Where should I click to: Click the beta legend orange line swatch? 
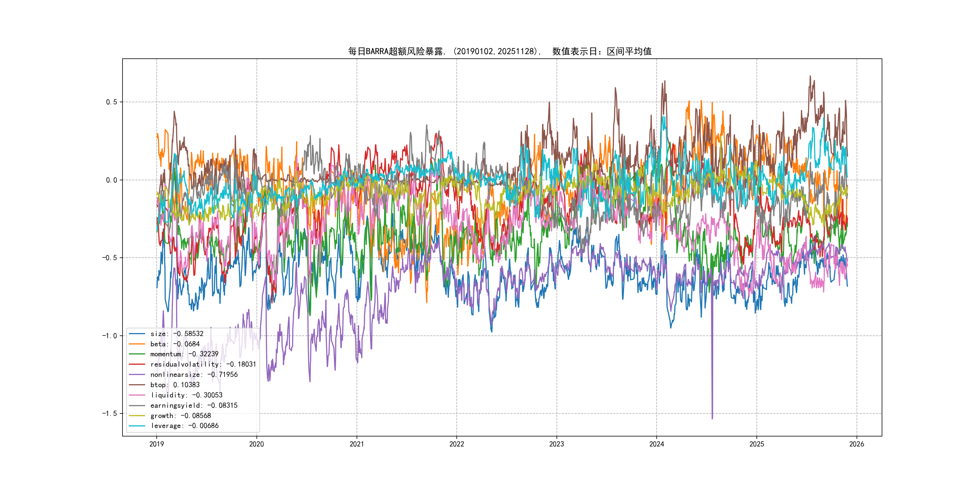point(137,344)
